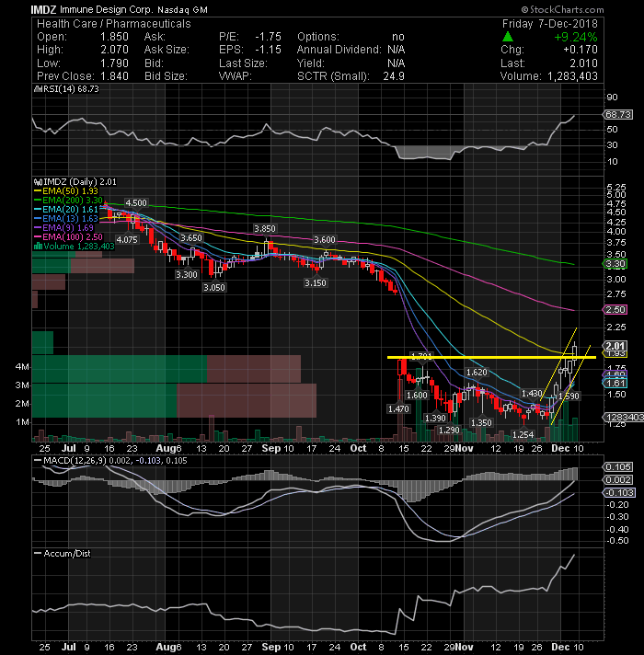Click the P/E value -1.75
Screen dimensions: 644x655
[x=268, y=37]
